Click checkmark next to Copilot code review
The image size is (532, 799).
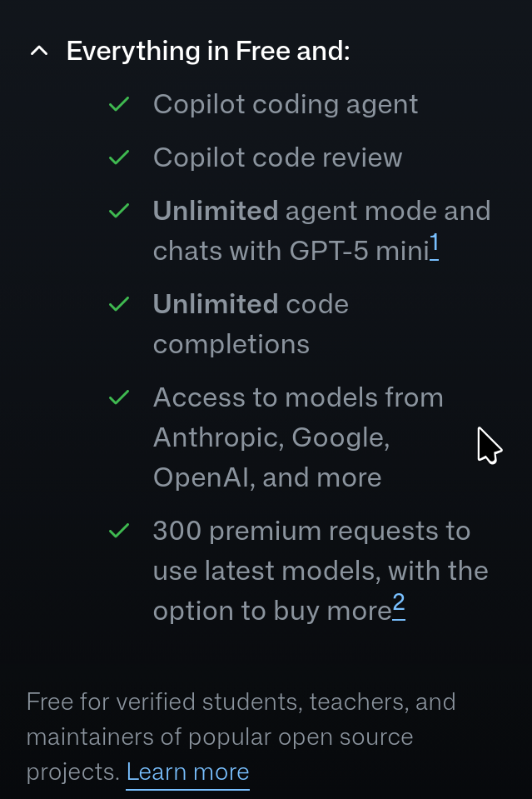[119, 157]
